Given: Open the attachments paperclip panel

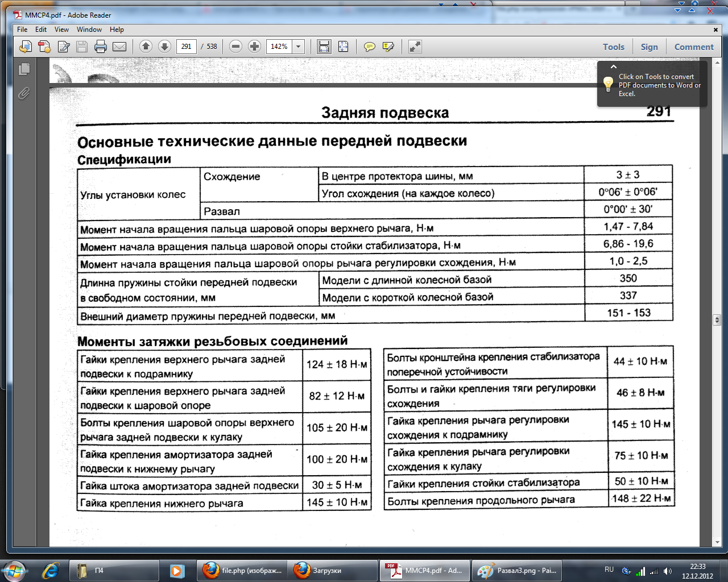Looking at the screenshot, I should (x=24, y=93).
